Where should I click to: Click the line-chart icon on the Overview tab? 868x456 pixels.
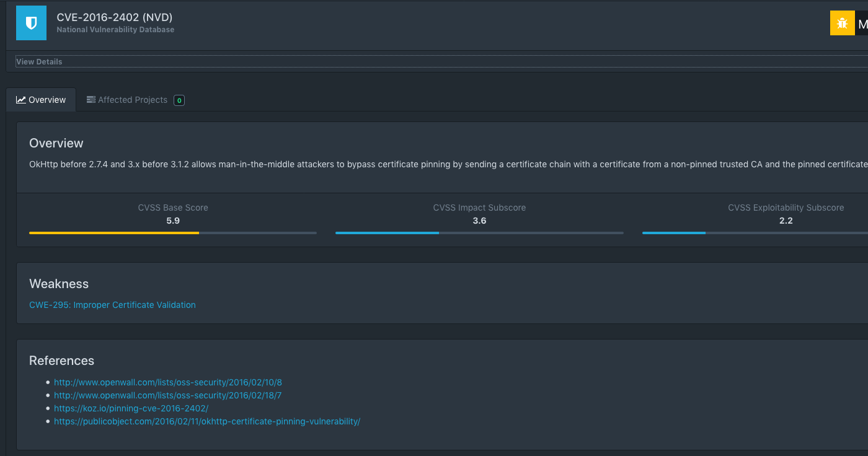pyautogui.click(x=22, y=99)
